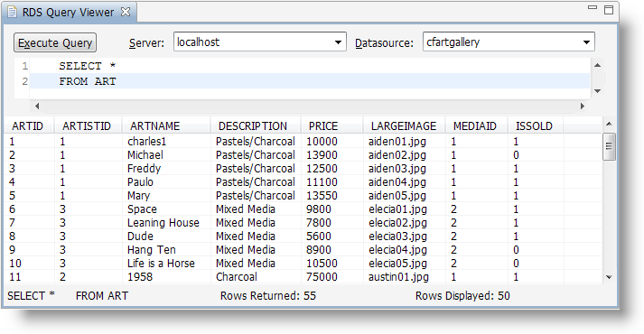This screenshot has height=334, width=644.
Task: Click the results table scroll up arrow
Action: coord(609,124)
